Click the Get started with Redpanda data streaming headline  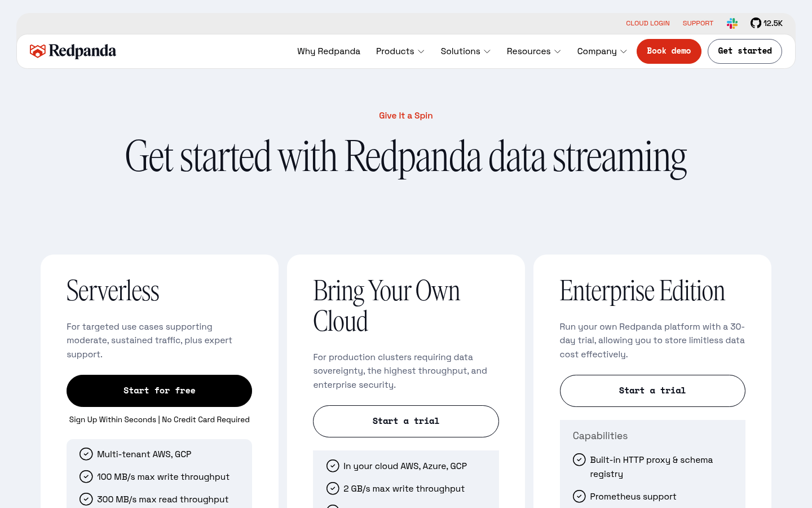(x=406, y=157)
